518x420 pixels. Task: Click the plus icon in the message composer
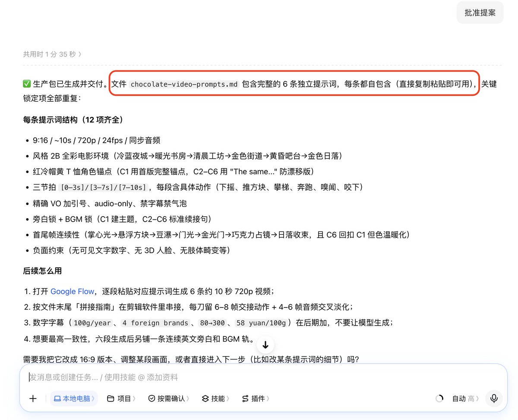point(33,398)
